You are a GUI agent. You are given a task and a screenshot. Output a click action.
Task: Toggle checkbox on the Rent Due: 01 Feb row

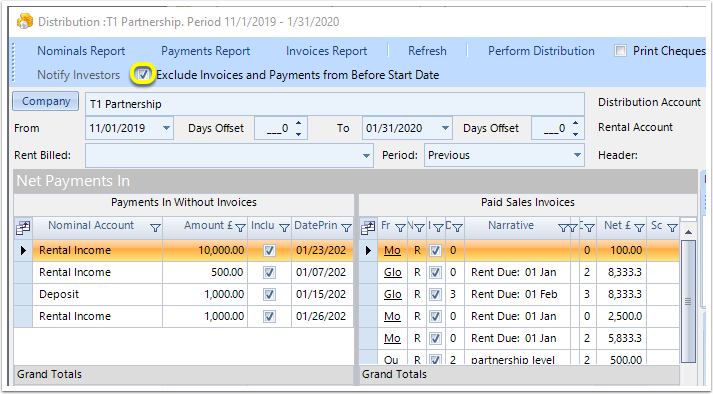[x=435, y=294]
